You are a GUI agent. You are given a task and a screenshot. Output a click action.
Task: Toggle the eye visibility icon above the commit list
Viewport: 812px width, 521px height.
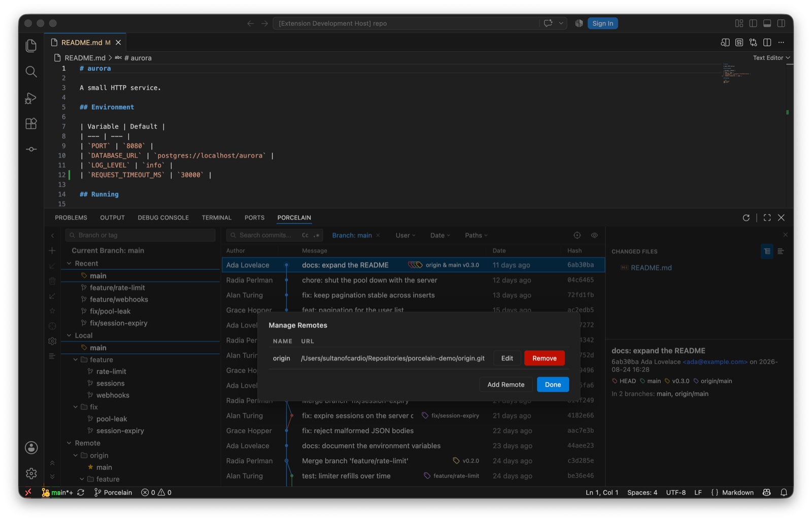point(594,235)
